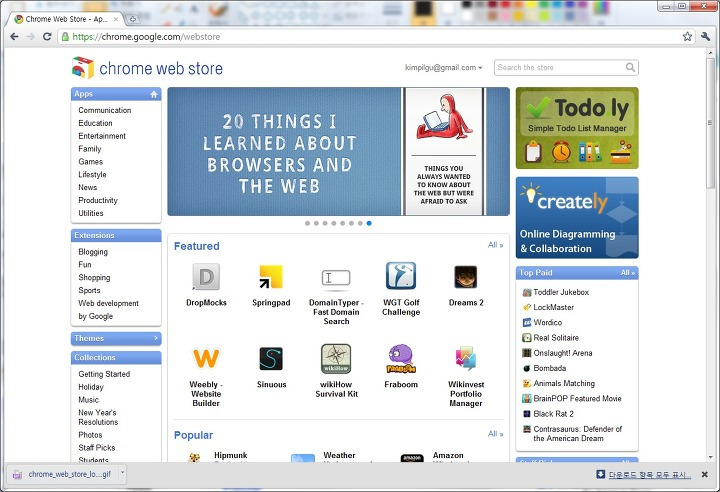This screenshot has height=492, width=720.
Task: Open the Wikinvest Portfolio Manager icon
Action: [466, 359]
